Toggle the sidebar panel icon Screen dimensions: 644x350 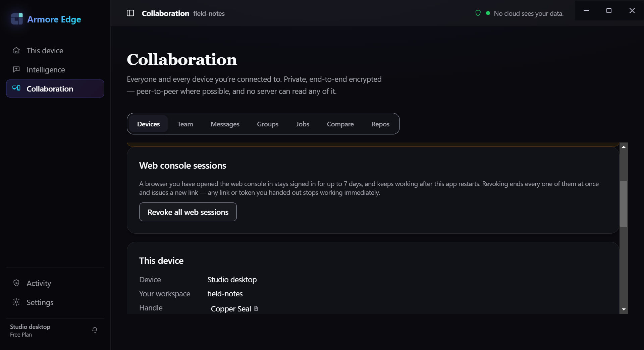click(130, 13)
